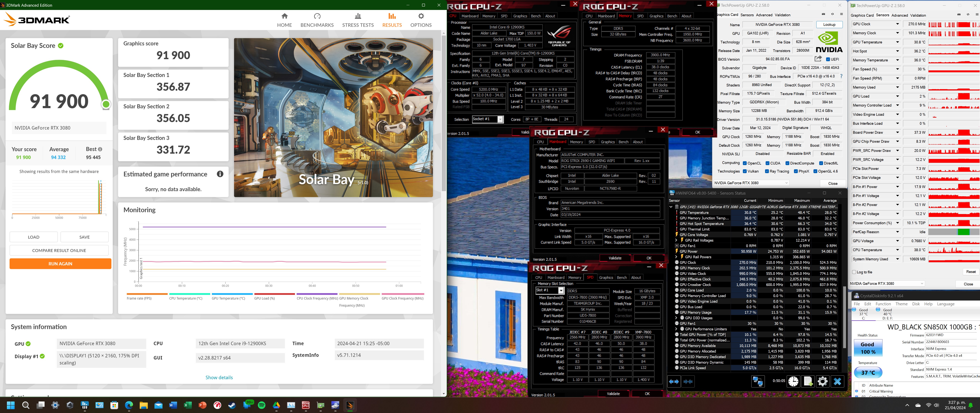Toggle the CUDA checkbox in GPU-Z
The height and width of the screenshot is (413, 980).
[767, 163]
